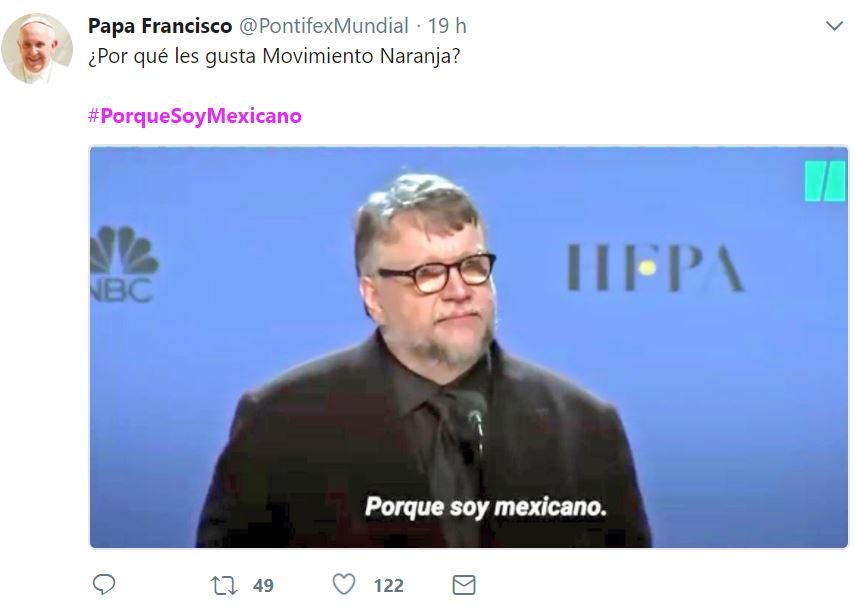Like the tweet with the heart icon
This screenshot has height=607, width=855.
click(344, 584)
